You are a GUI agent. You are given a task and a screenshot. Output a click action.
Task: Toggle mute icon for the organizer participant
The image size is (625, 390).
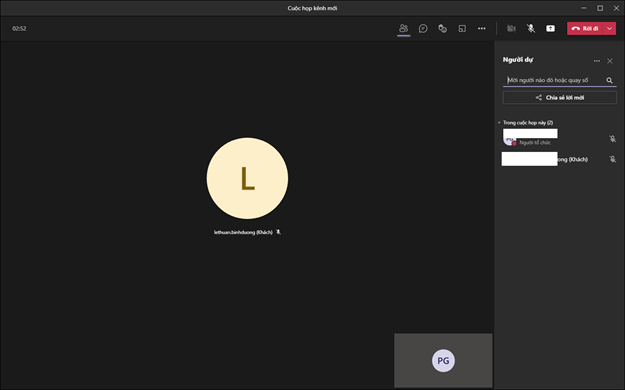613,138
